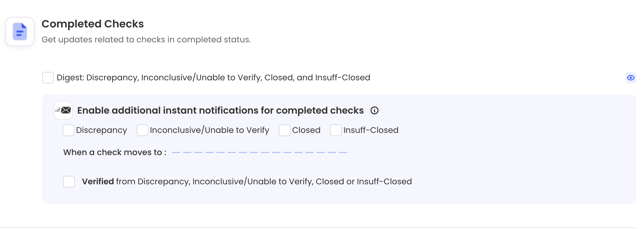Click the 'Get updates related to checks' description
The image size is (644, 229).
pos(146,40)
